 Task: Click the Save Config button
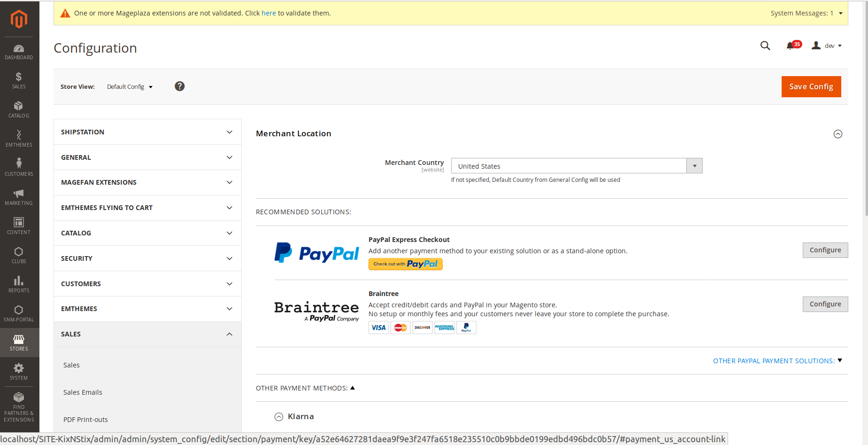(811, 86)
